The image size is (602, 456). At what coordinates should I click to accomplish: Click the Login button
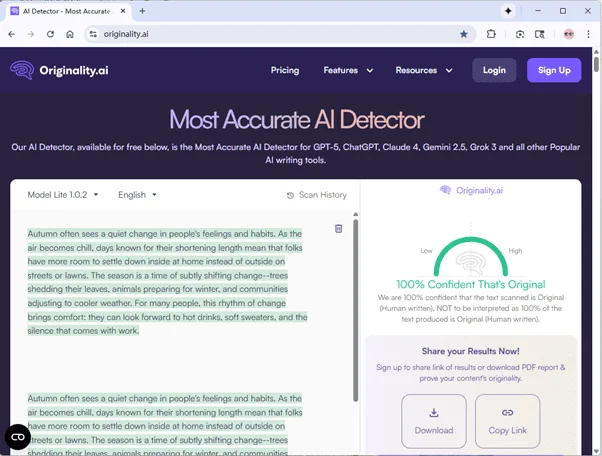tap(494, 70)
